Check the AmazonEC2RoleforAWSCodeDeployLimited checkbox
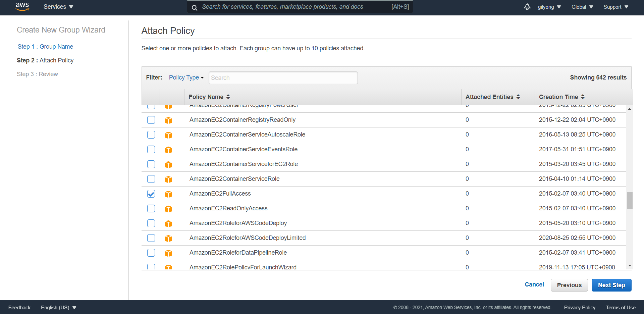644x314 pixels. pos(151,238)
